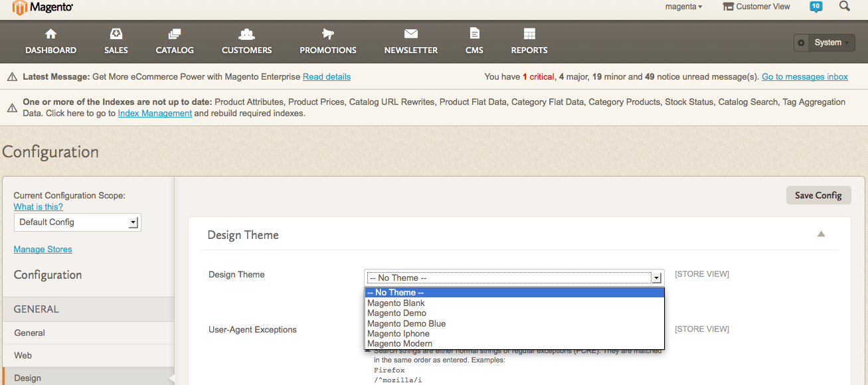Image resolution: width=868 pixels, height=385 pixels.
Task: Open the Web configuration tab
Action: [23, 355]
